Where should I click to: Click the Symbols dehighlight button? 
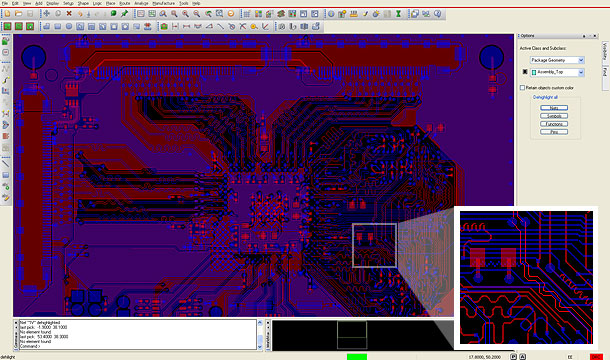click(x=554, y=116)
